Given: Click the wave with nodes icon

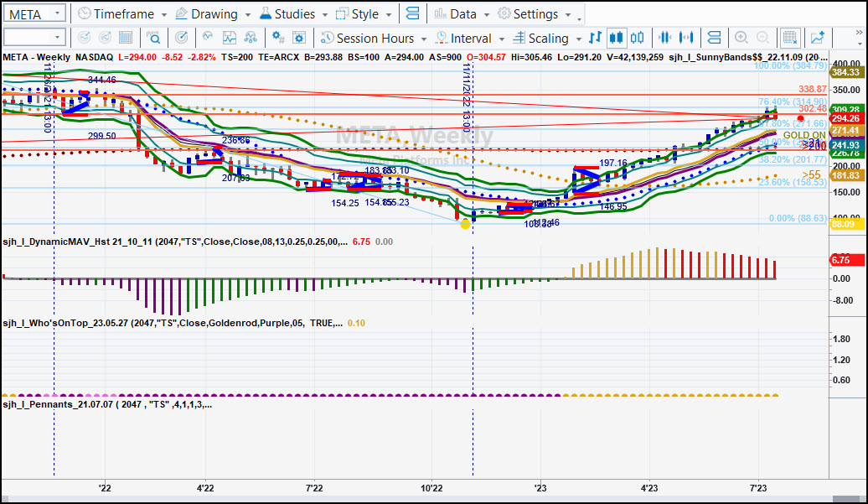Looking at the screenshot, I should coord(251,38).
